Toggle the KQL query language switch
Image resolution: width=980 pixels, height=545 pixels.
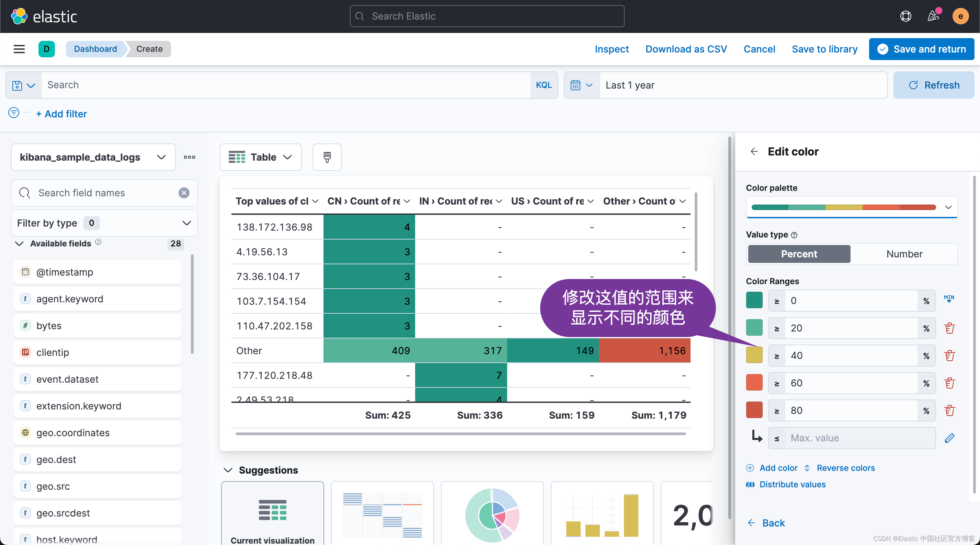point(544,85)
